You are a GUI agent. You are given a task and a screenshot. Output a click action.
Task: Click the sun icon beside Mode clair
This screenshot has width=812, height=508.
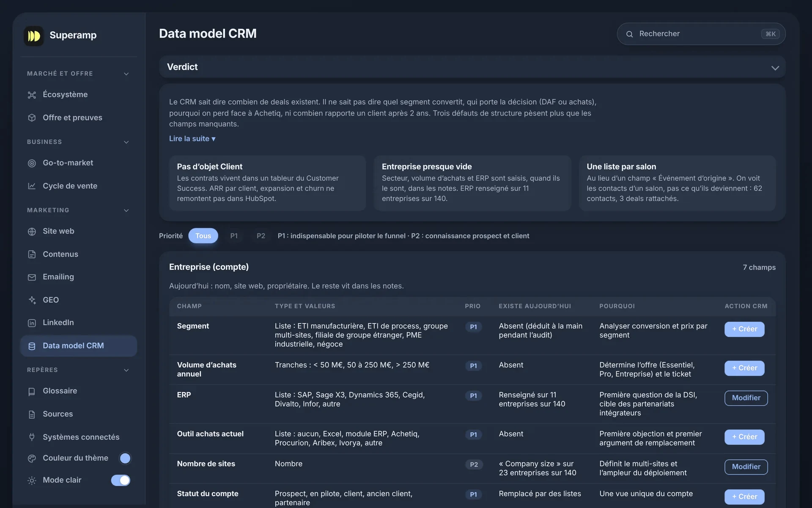click(x=32, y=480)
